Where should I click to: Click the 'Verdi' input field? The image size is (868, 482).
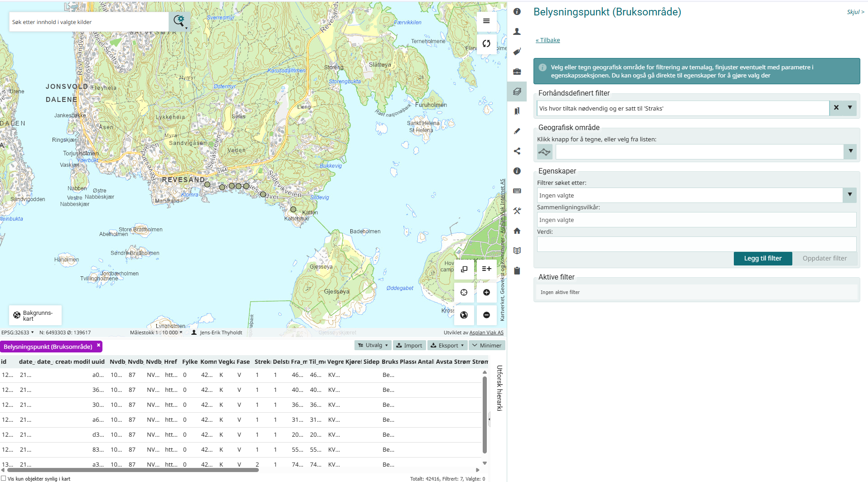(x=696, y=244)
